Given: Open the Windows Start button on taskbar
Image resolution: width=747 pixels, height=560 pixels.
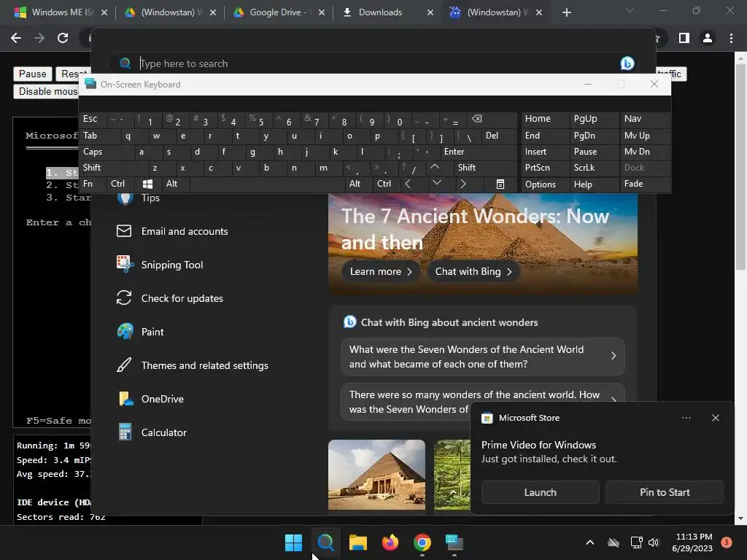Looking at the screenshot, I should (293, 542).
